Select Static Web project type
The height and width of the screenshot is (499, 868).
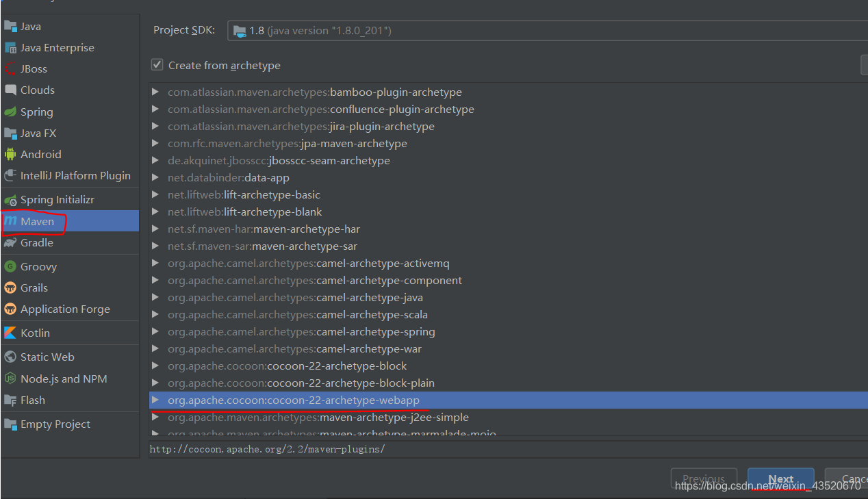click(70, 357)
